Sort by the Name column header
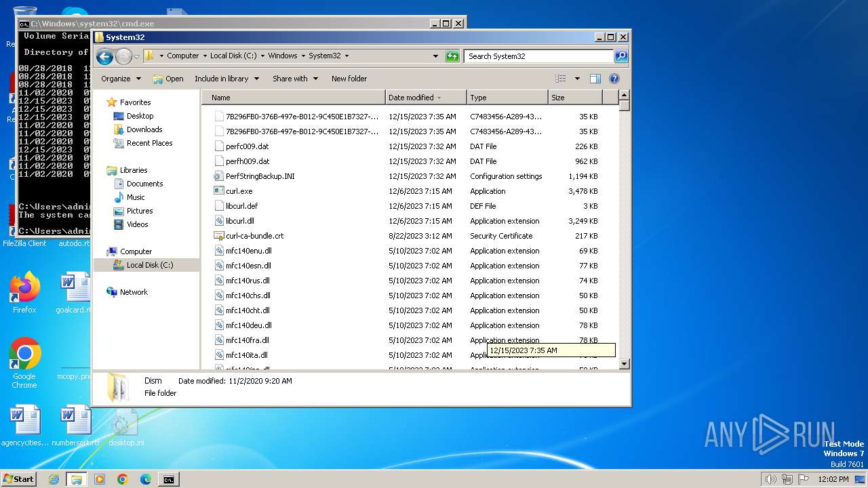The height and width of the screenshot is (488, 868). [x=294, y=98]
